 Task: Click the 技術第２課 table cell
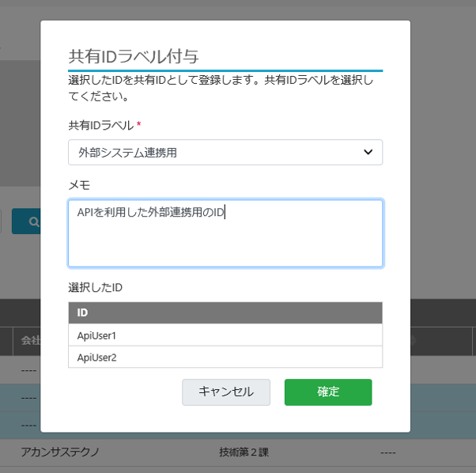tap(245, 452)
